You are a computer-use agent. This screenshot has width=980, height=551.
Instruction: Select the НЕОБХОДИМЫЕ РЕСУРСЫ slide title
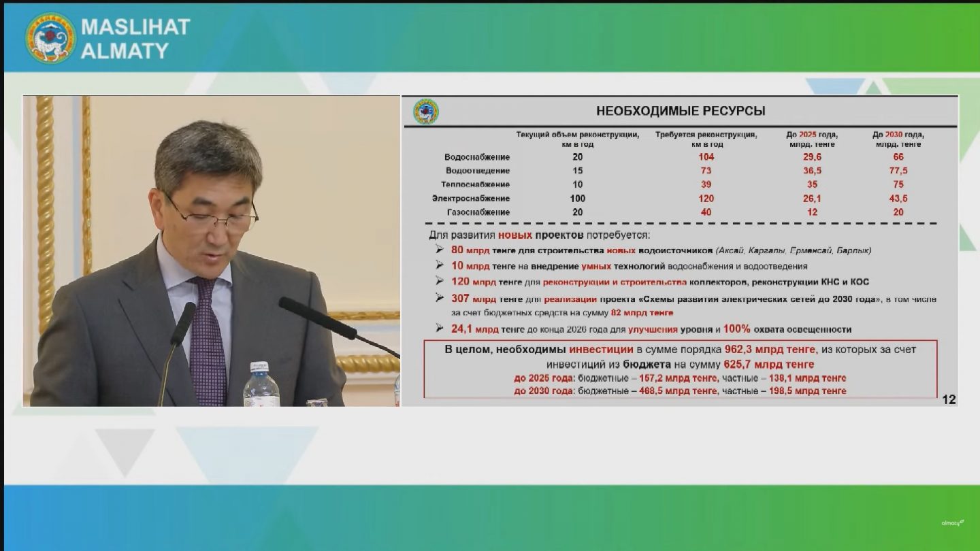coord(681,111)
